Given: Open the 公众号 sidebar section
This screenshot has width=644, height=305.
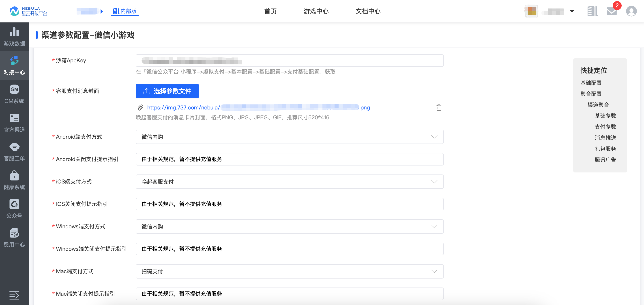Looking at the screenshot, I should click(x=14, y=209).
